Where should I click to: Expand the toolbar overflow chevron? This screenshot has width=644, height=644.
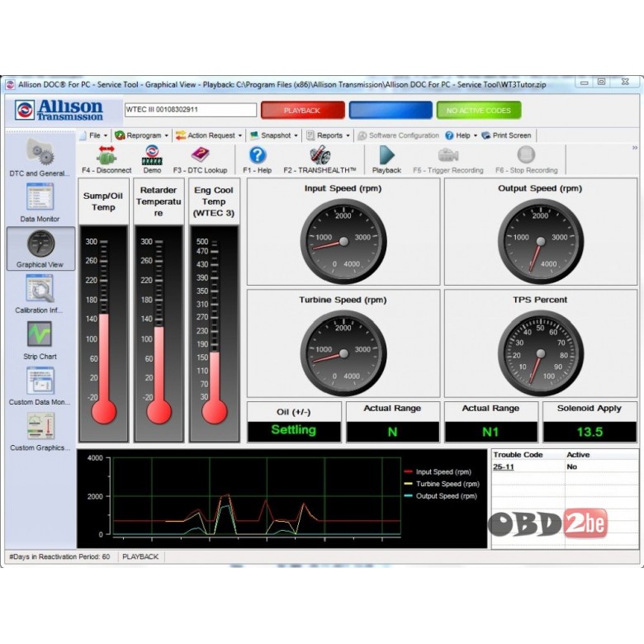coord(635,148)
